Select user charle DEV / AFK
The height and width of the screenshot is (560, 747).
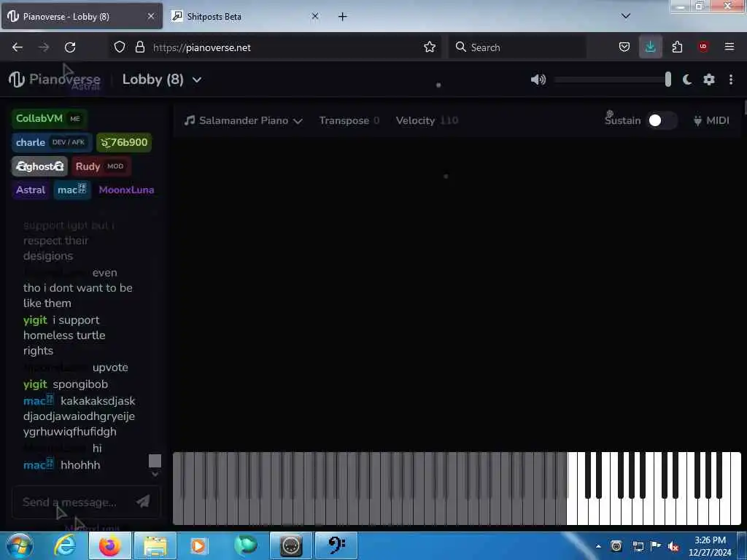point(52,142)
